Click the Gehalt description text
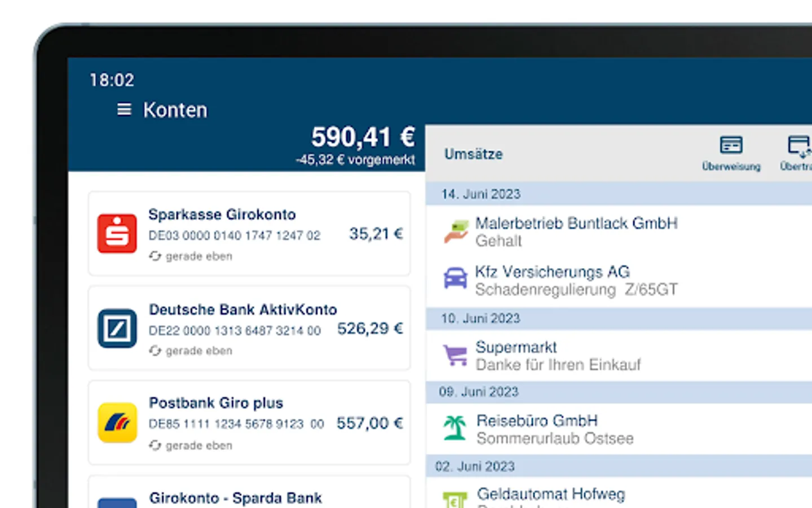Viewport: 812px width, 508px height. click(498, 241)
